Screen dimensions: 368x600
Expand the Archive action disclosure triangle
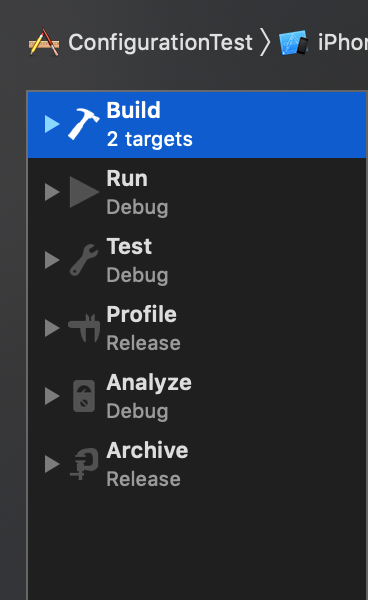point(52,464)
